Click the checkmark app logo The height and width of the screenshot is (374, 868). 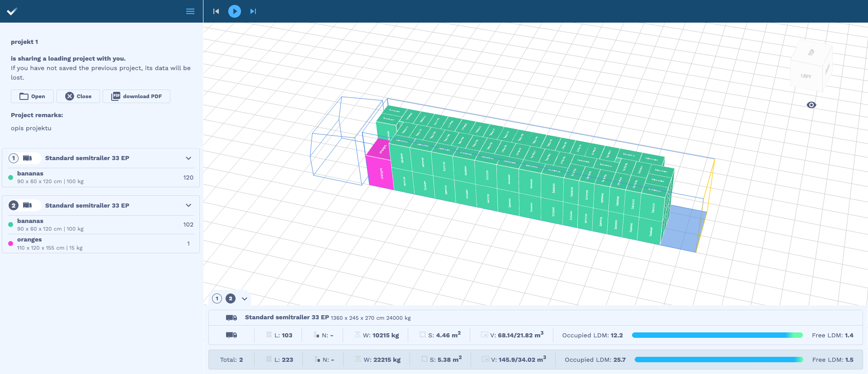coord(12,11)
